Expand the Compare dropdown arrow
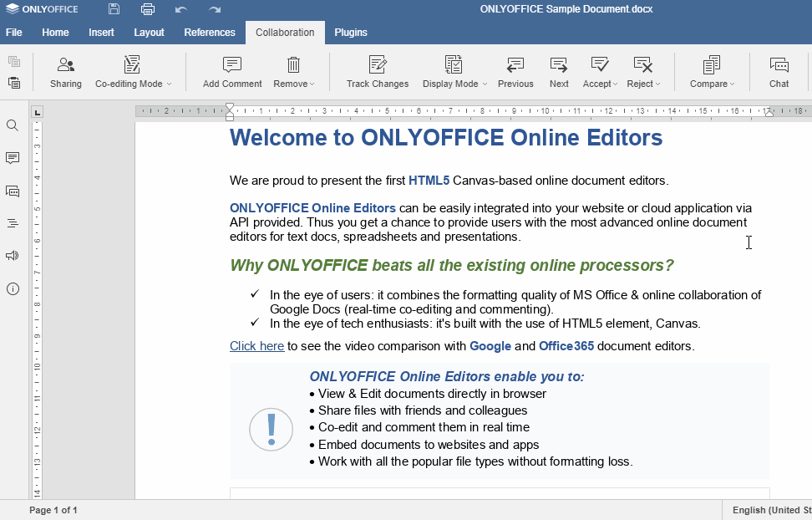Screen dimensions: 812x520 click(x=733, y=84)
